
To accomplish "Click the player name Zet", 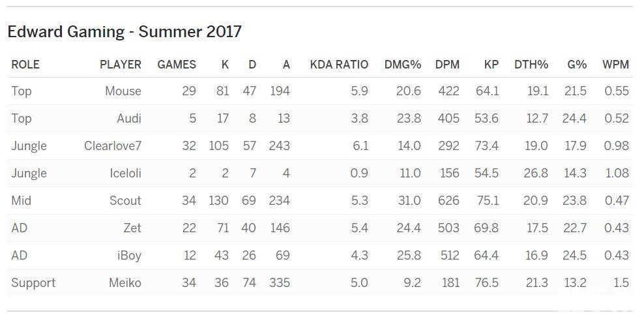I will coord(132,228).
